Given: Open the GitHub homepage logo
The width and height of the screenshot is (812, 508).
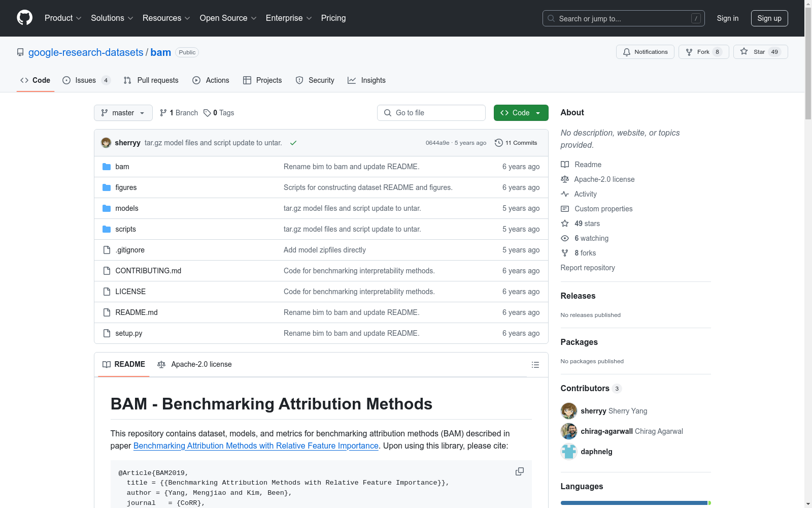Looking at the screenshot, I should click(24, 18).
